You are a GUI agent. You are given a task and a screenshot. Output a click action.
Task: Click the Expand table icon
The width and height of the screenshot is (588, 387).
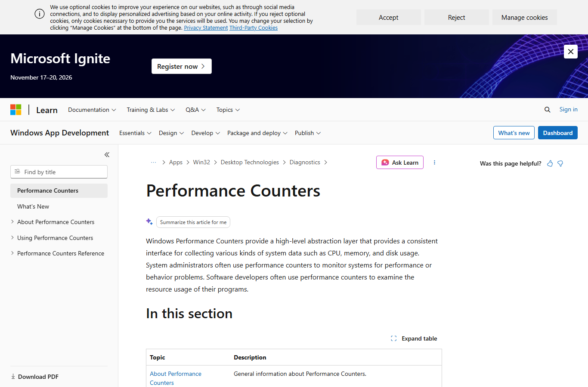(x=393, y=338)
